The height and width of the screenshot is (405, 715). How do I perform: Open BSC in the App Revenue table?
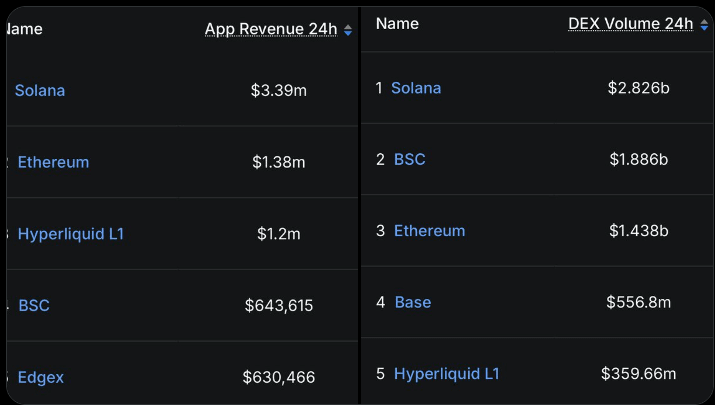(34, 306)
